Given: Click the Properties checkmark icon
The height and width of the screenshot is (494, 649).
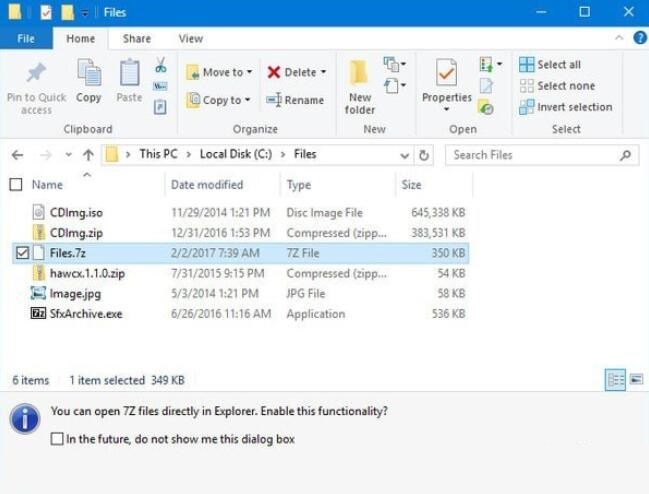Looking at the screenshot, I should click(x=447, y=73).
